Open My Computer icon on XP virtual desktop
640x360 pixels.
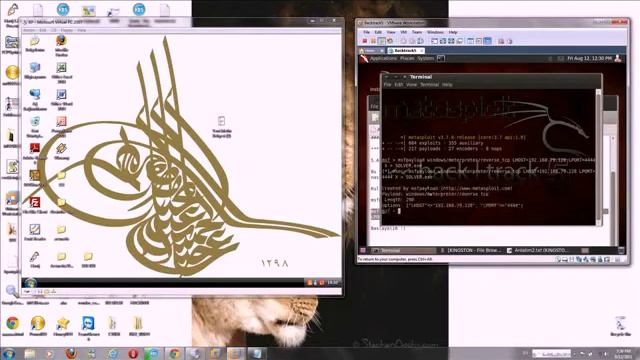click(x=35, y=67)
